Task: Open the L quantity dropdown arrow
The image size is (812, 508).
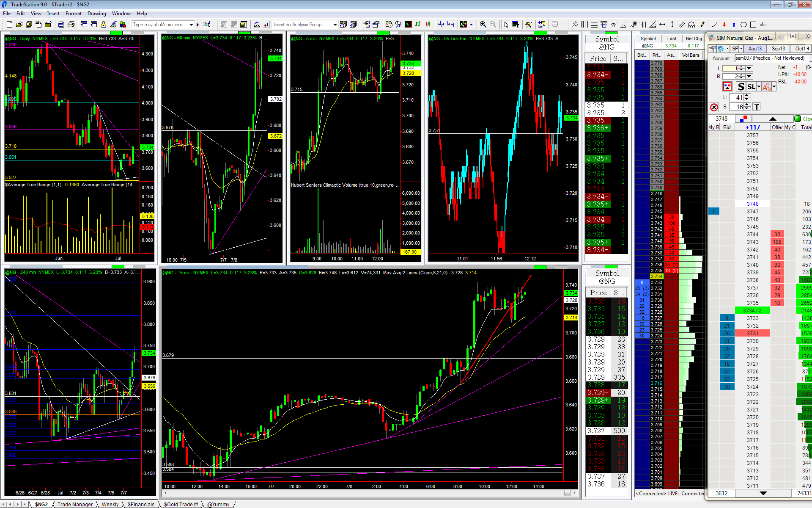Action: pos(749,68)
